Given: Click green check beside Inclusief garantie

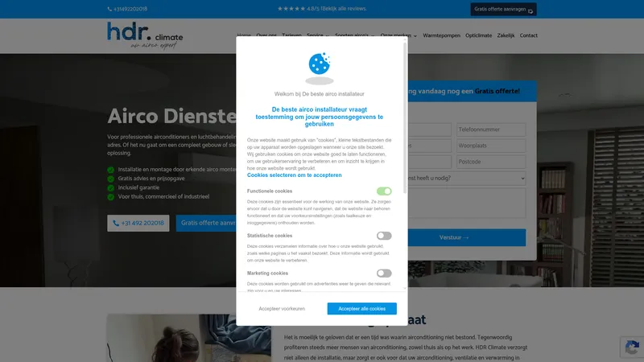Looking at the screenshot, I should coord(110,188).
